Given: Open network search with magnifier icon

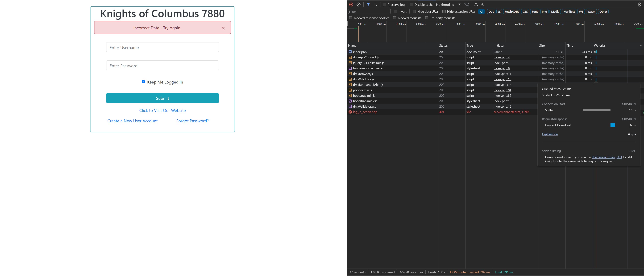Looking at the screenshot, I should tap(375, 5).
